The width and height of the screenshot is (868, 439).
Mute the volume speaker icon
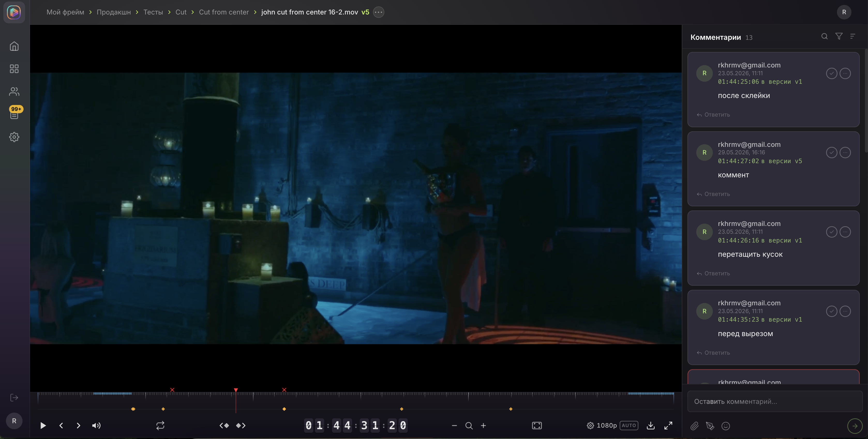point(96,426)
